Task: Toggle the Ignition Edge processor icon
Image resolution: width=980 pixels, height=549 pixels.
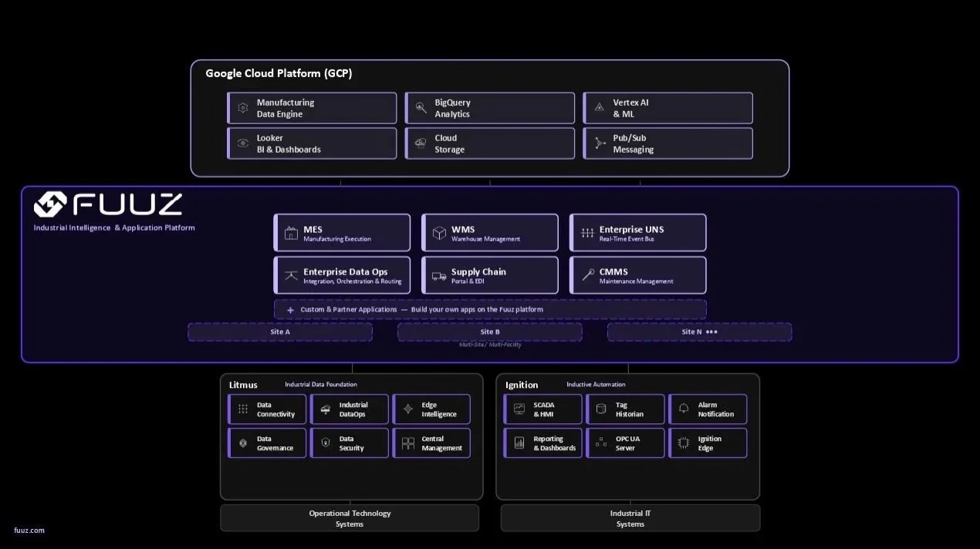Action: tap(684, 443)
